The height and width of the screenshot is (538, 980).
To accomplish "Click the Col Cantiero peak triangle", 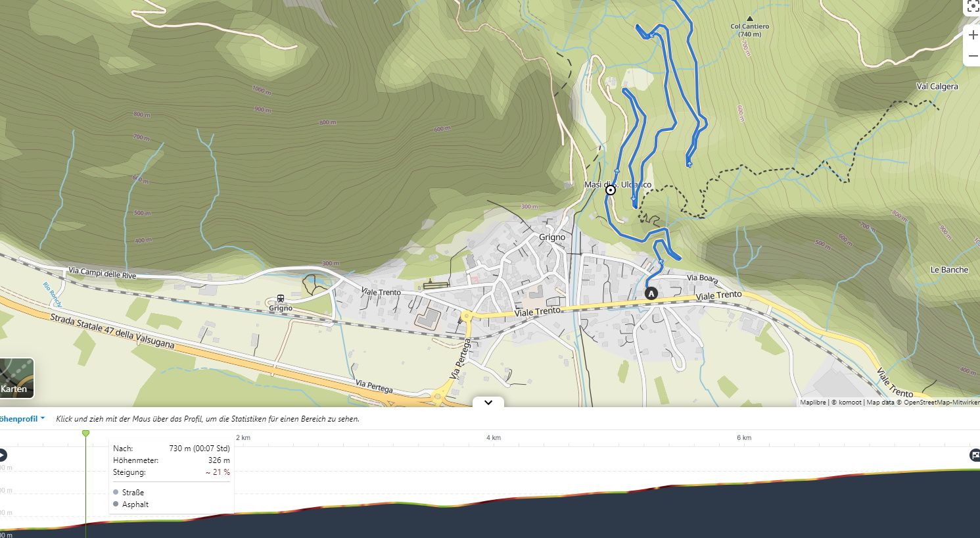I will (749, 18).
